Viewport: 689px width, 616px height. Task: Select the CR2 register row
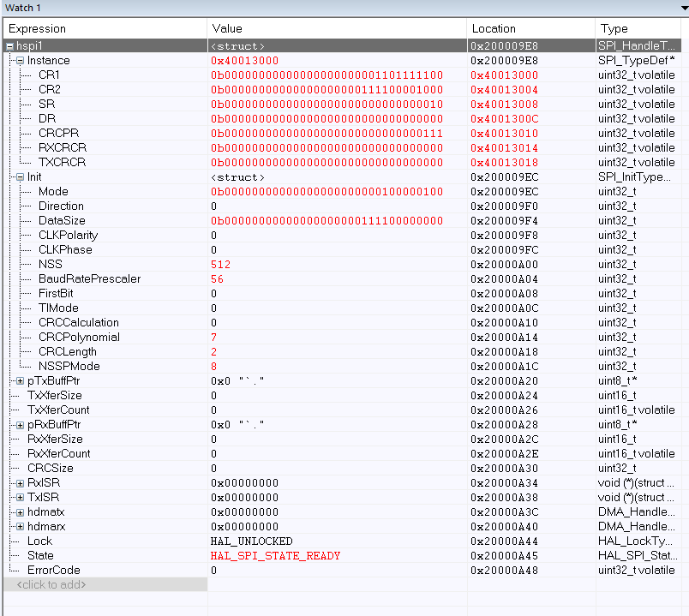[x=342, y=90]
